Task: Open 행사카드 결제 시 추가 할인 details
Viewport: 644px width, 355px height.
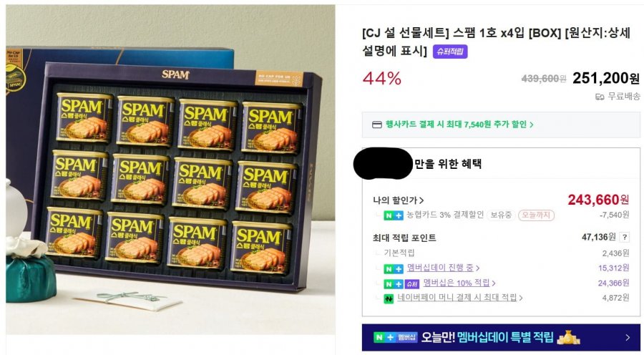Action: [x=459, y=125]
